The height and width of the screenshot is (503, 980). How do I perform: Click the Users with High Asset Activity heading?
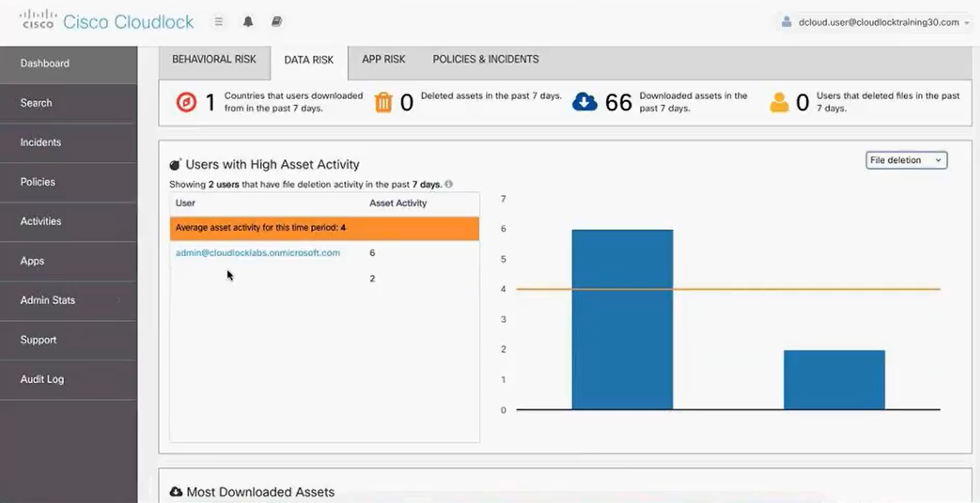[x=272, y=164]
